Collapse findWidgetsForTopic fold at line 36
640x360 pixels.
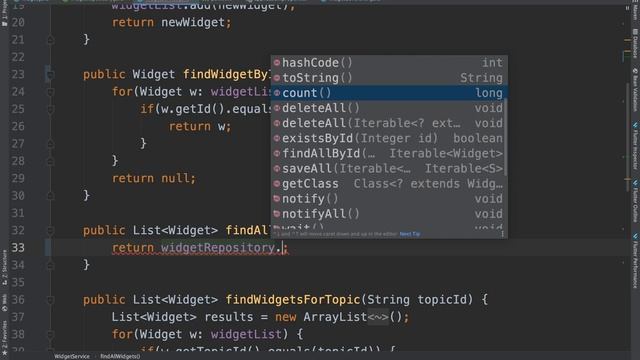click(x=51, y=300)
